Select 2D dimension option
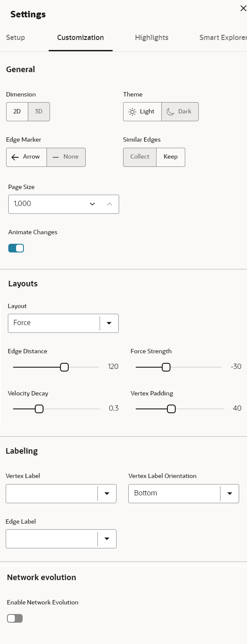247x644 pixels. (17, 112)
